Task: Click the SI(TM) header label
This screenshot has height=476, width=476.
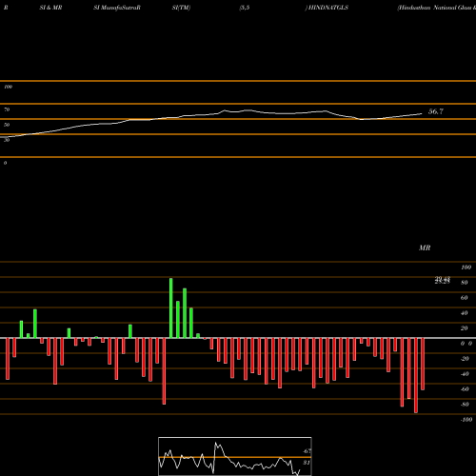Action: (x=181, y=8)
